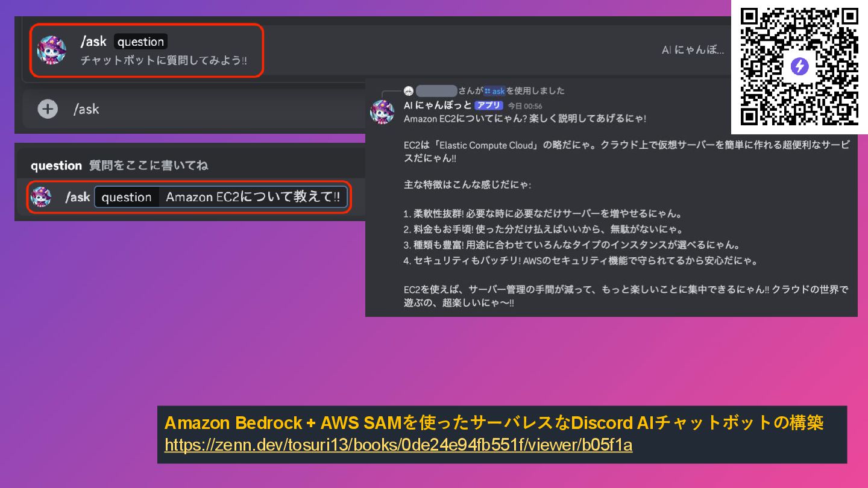
Task: Click the first reply line Amazon EC2についてにゃん?
Action: pos(525,119)
